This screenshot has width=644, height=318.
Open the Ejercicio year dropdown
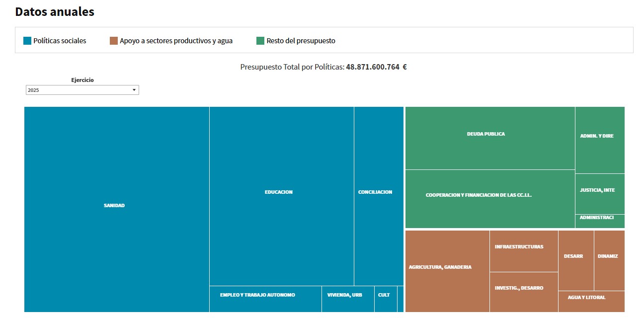pos(82,90)
